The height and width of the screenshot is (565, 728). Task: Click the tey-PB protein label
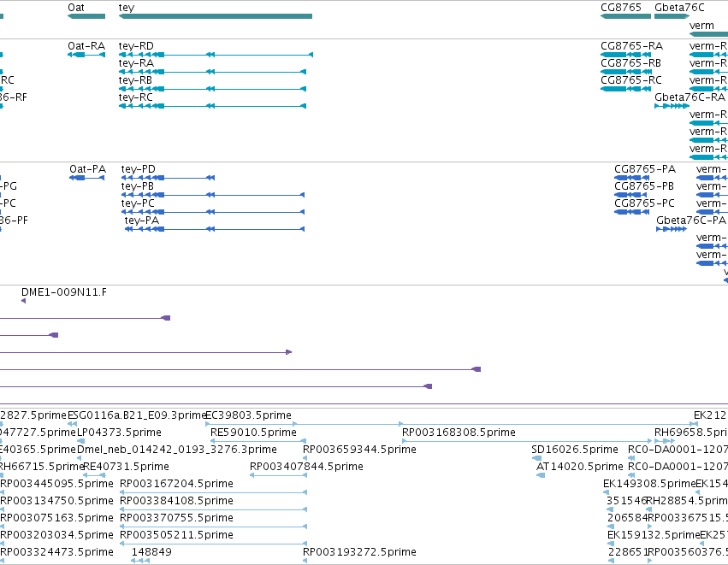pos(138,186)
